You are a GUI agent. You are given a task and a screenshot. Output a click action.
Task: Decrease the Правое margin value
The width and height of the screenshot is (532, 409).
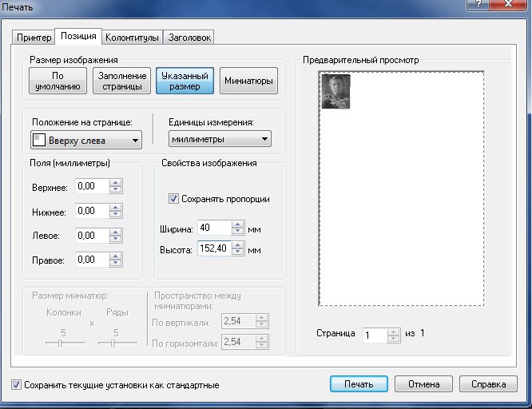(115, 263)
